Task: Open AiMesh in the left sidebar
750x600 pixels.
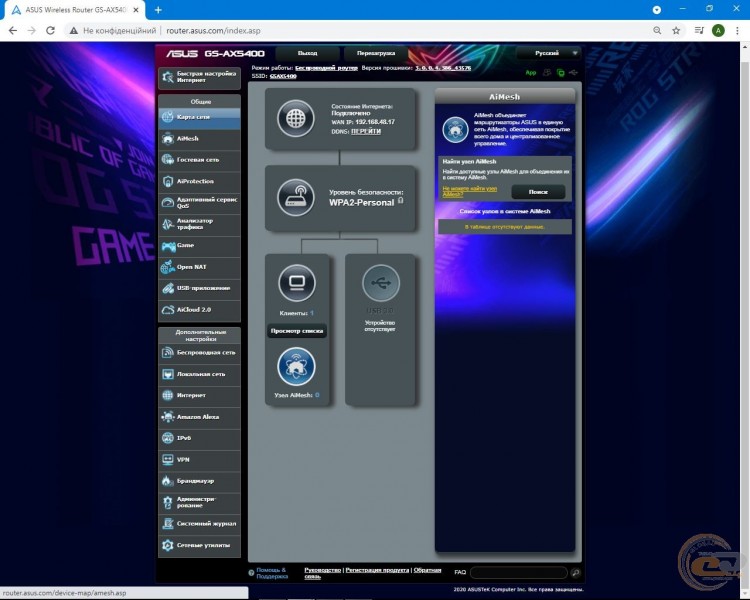Action: point(199,139)
